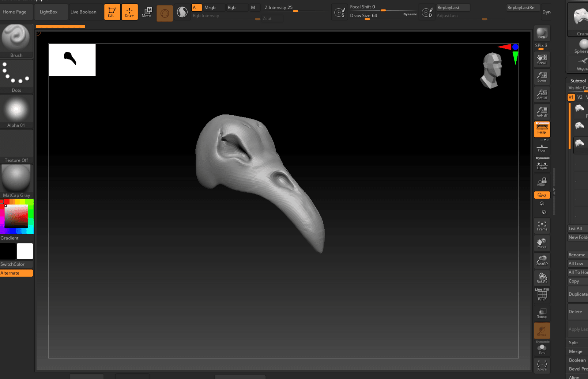588x379 pixels.
Task: Click the beak silhouette thumbnail preview
Action: pyautogui.click(x=72, y=60)
